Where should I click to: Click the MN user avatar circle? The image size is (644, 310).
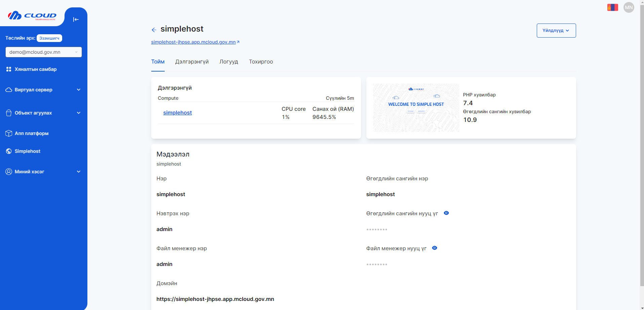629,7
